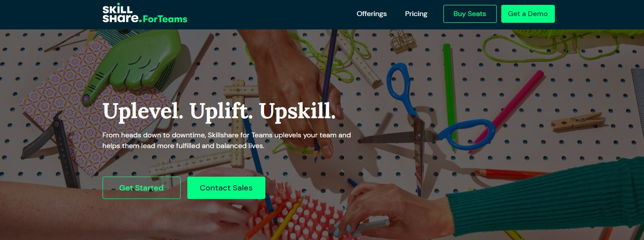Click the wooden clothespin in the photo
This screenshot has height=240, width=644.
point(578,121)
